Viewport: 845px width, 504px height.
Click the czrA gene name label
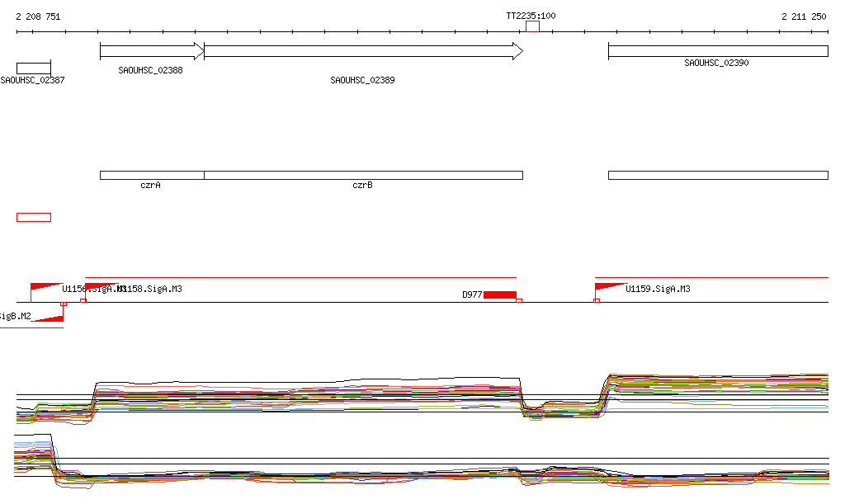point(150,186)
